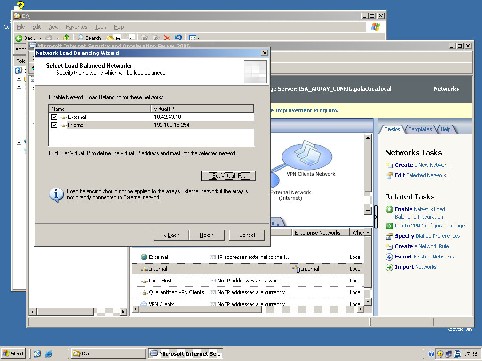Open the Tools menu in Explorer window
This screenshot has height=361, width=482.
(100, 27)
